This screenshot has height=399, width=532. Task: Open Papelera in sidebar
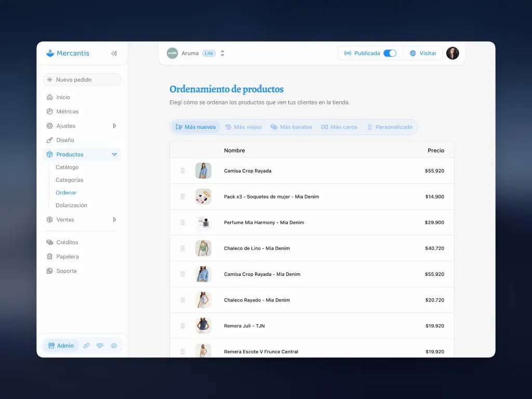[x=67, y=257]
